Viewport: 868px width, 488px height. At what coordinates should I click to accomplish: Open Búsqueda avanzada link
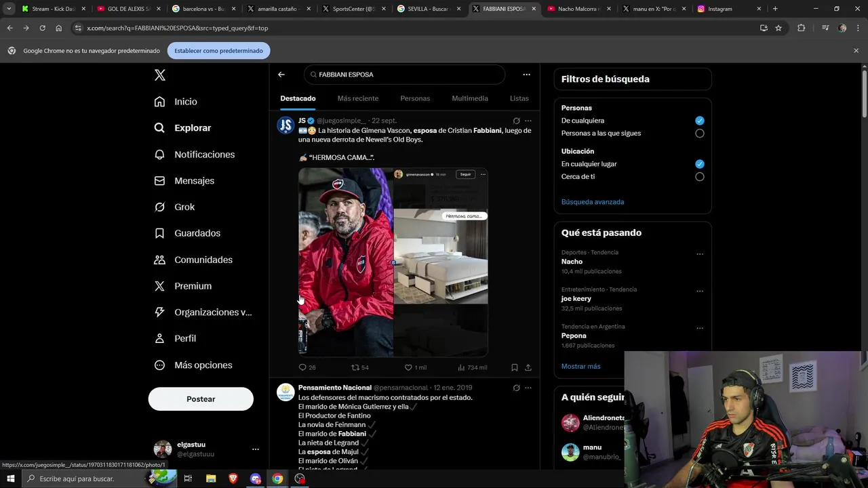click(593, 202)
